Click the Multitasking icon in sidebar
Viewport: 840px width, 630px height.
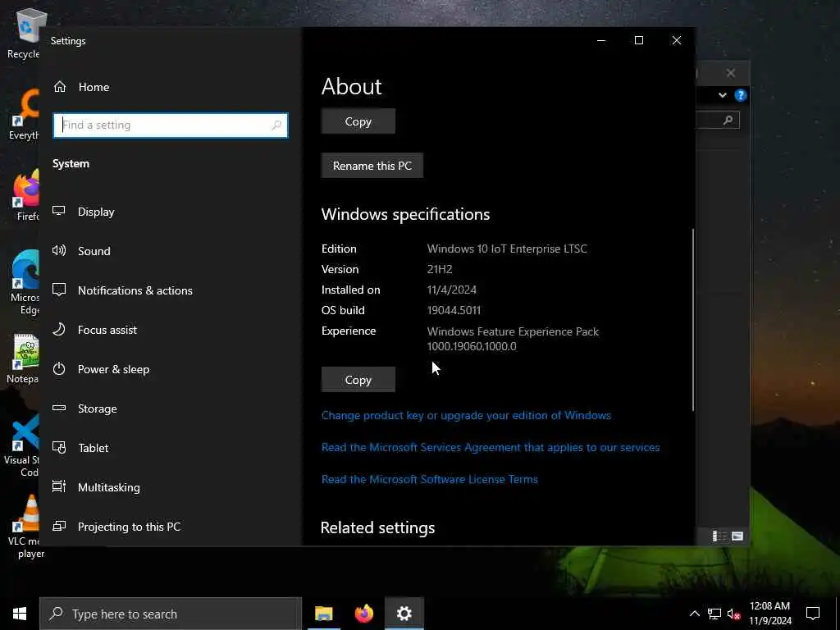tap(59, 486)
